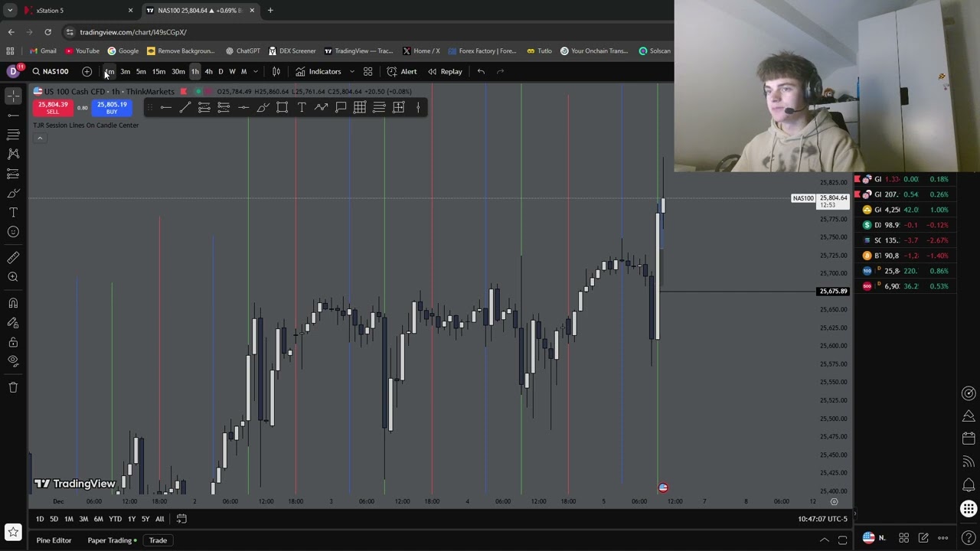This screenshot has height=551, width=980.
Task: Expand favorite indicators dropdown arrow
Action: point(351,71)
